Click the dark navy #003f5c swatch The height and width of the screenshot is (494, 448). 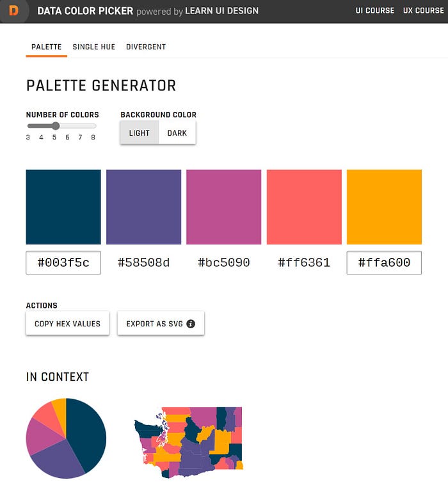[63, 207]
